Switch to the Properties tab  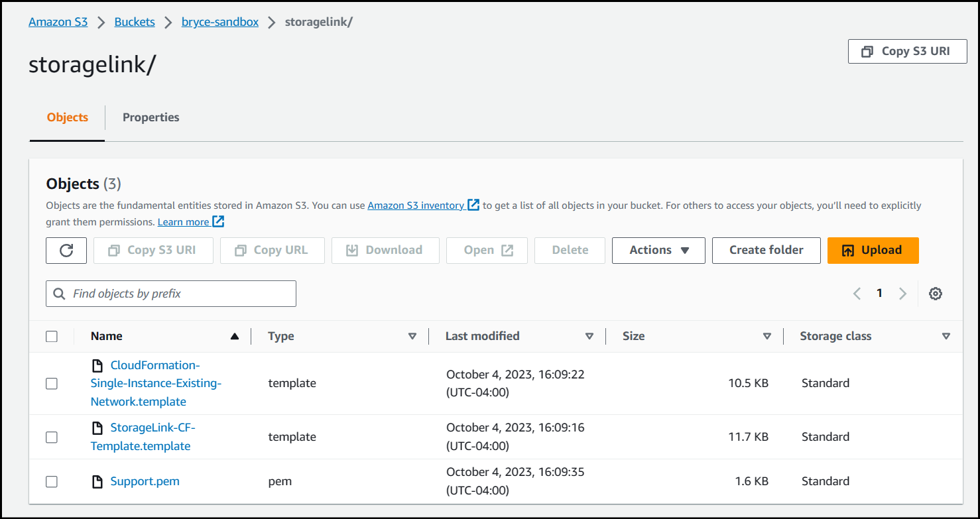click(x=151, y=117)
